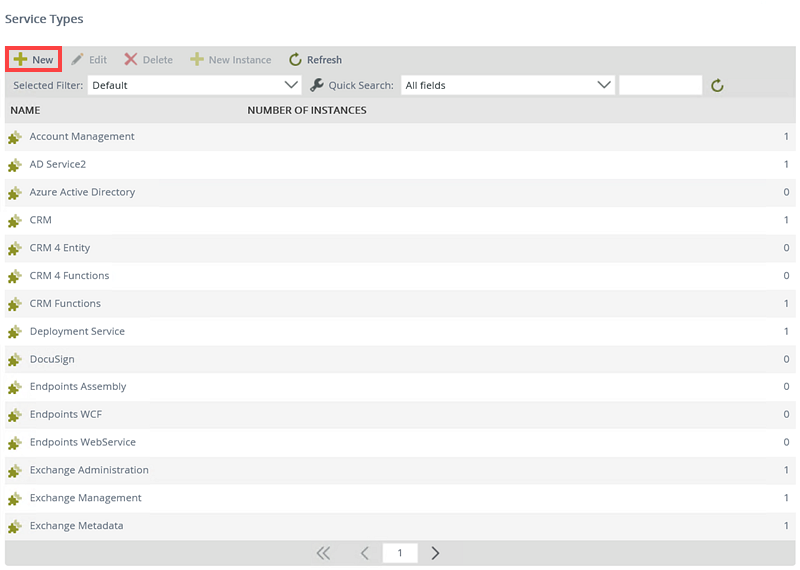Click the CRM Functions row icon
This screenshot has width=800, height=570.
(15, 304)
